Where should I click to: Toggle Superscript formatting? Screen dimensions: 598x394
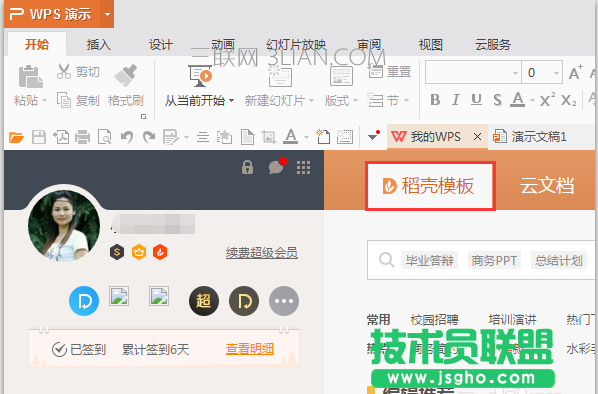(x=547, y=100)
